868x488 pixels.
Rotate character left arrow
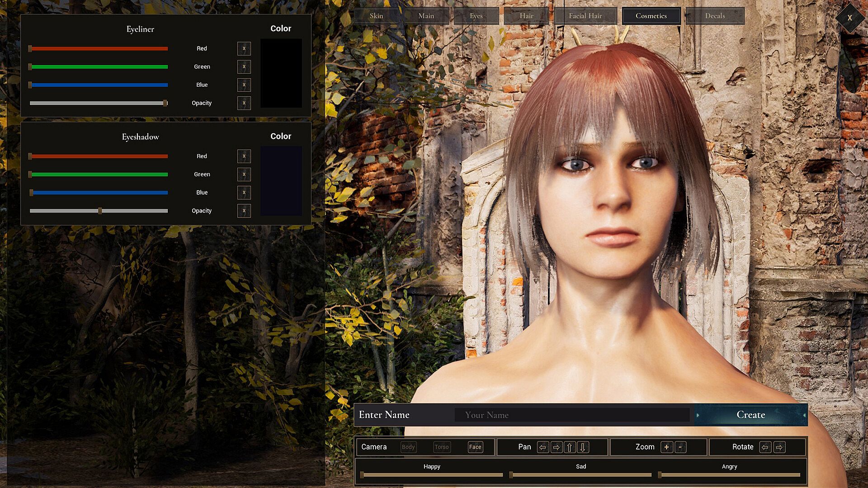pos(765,447)
